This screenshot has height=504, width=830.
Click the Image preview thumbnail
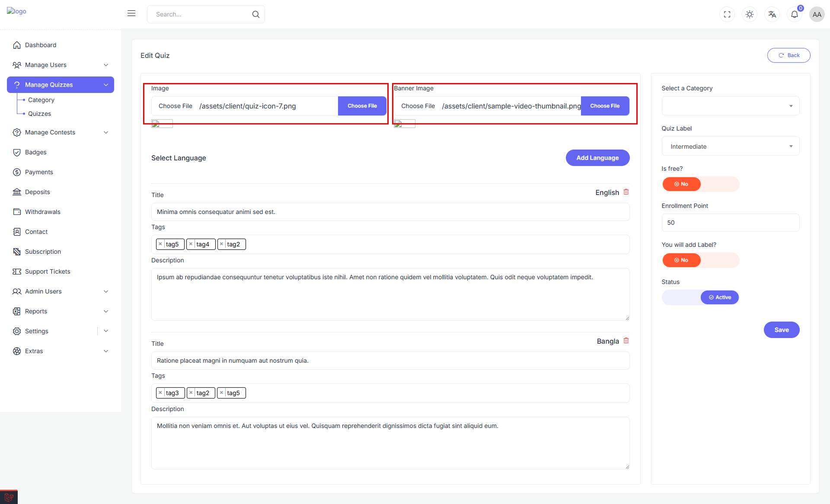pos(162,124)
